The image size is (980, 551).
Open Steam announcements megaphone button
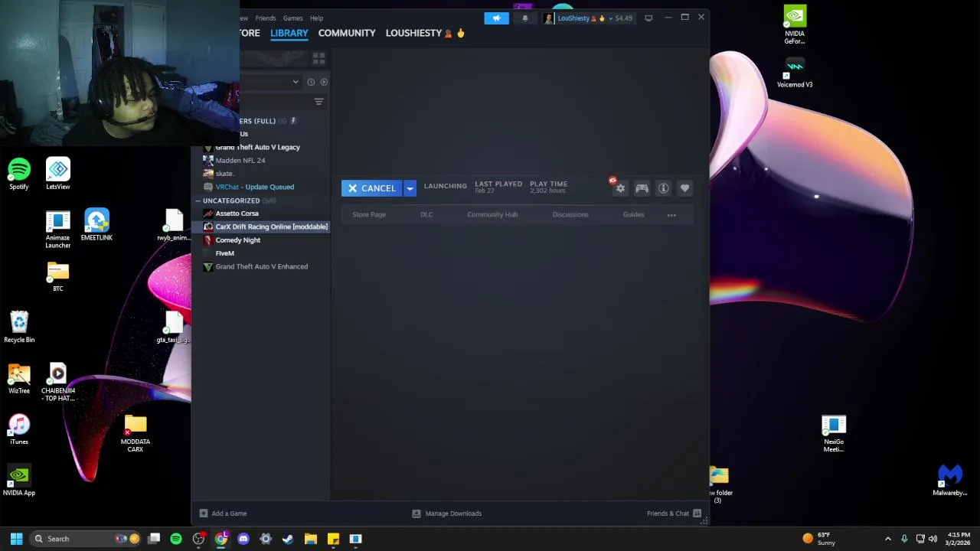pos(496,18)
